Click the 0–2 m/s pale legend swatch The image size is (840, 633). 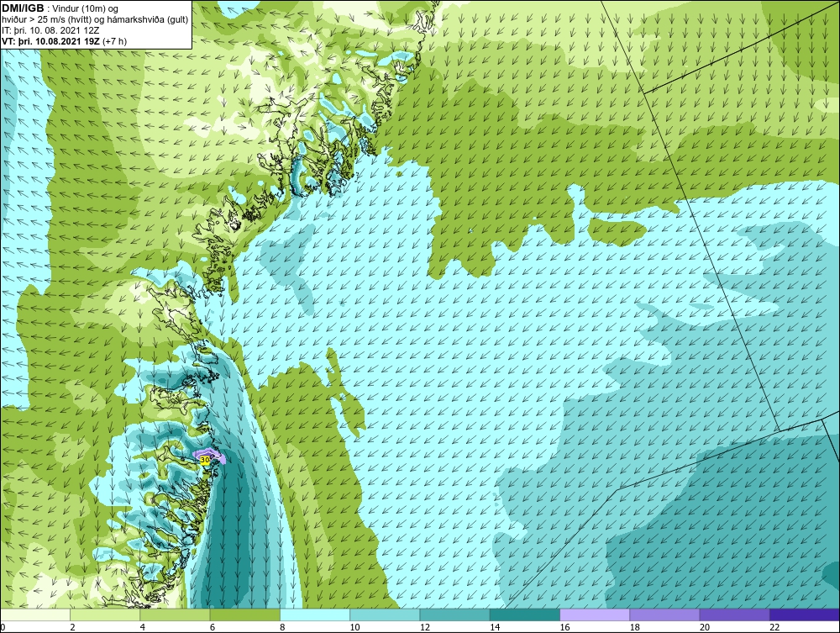coord(35,615)
